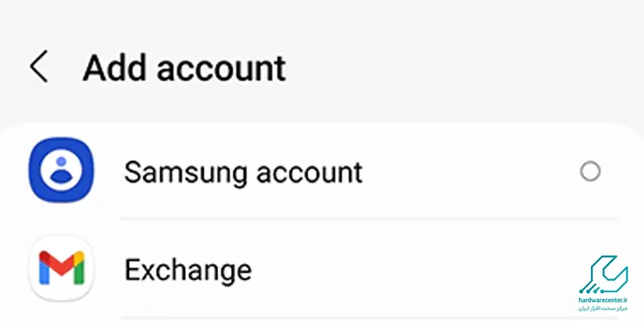
Task: Select the multicolored M icon beside Exchange
Action: click(61, 268)
